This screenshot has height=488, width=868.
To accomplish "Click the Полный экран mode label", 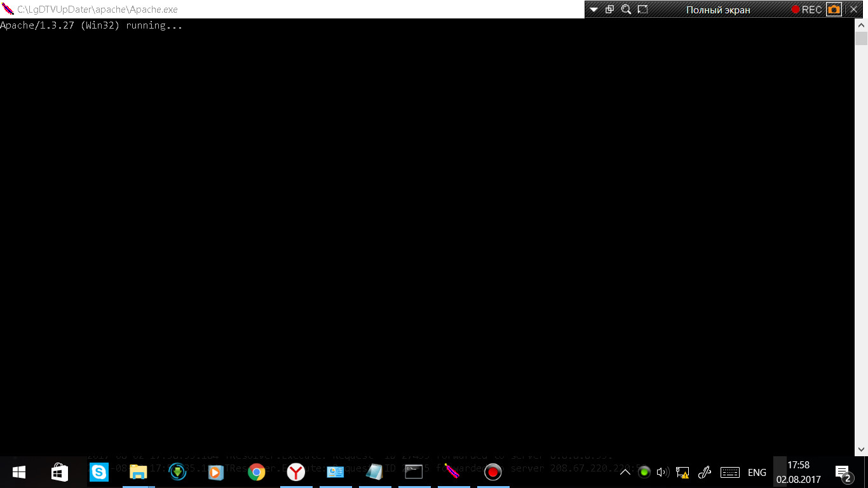I will 718,10.
